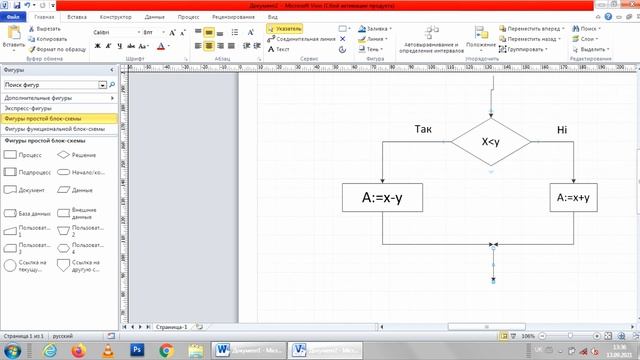Click the Copy (Копировать) command

[x=47, y=39]
